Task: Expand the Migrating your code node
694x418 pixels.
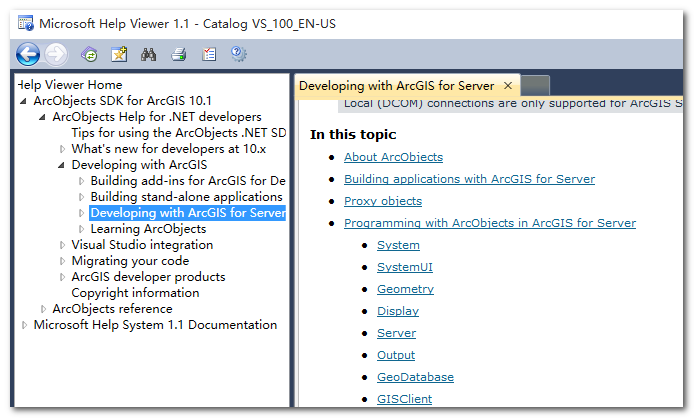Action: click(x=62, y=261)
